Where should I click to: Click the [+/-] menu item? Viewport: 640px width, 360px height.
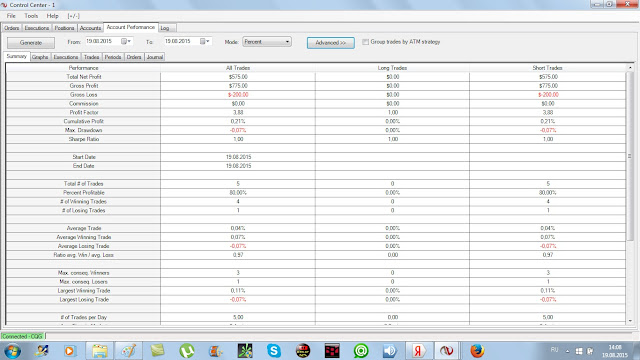[x=73, y=16]
